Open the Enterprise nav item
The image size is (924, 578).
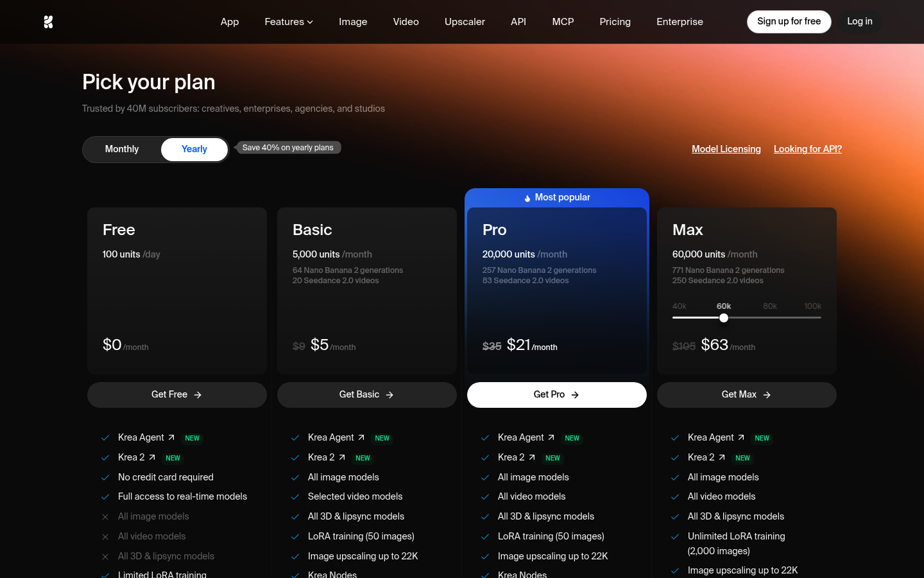coord(680,22)
